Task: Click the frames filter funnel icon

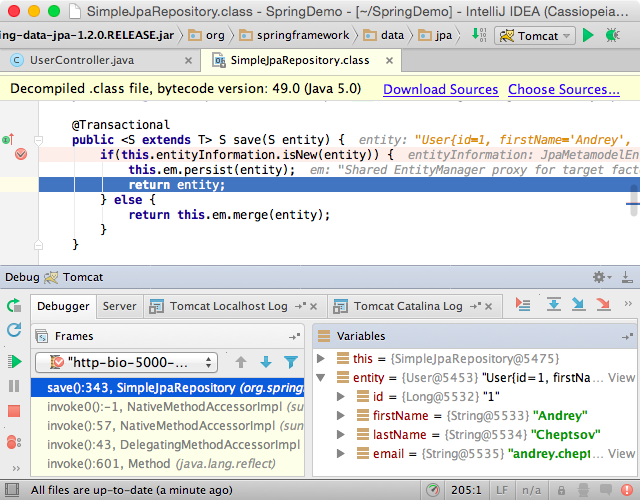Action: point(291,362)
